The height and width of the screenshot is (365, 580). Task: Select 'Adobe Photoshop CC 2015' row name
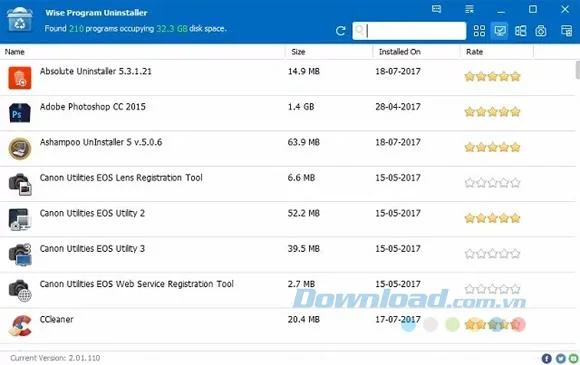click(92, 107)
